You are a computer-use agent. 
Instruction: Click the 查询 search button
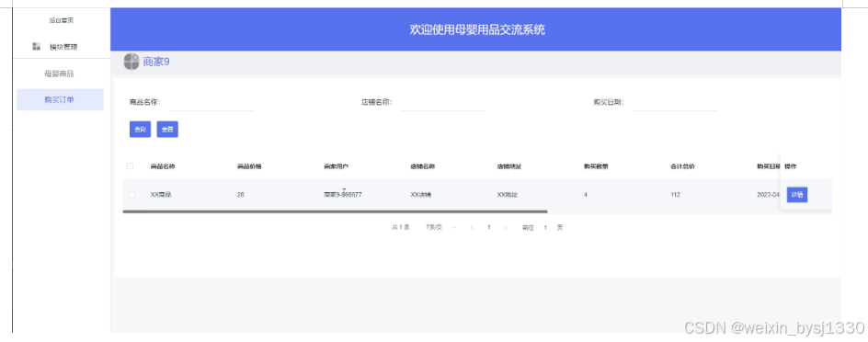click(140, 129)
